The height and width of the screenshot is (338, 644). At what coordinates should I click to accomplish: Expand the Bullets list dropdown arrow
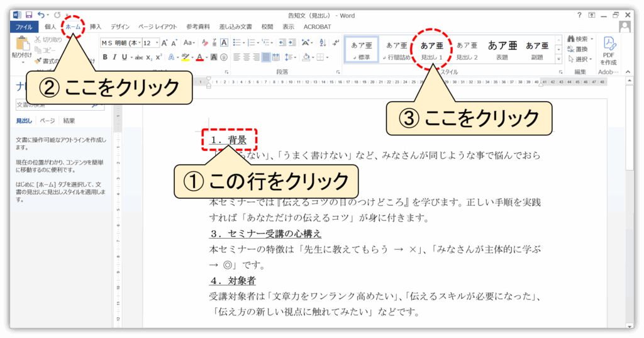coord(243,43)
